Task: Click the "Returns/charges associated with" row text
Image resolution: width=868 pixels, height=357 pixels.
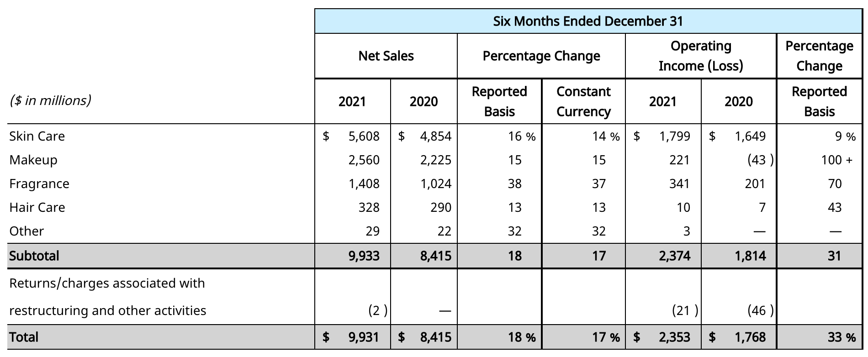Action: coord(107,283)
